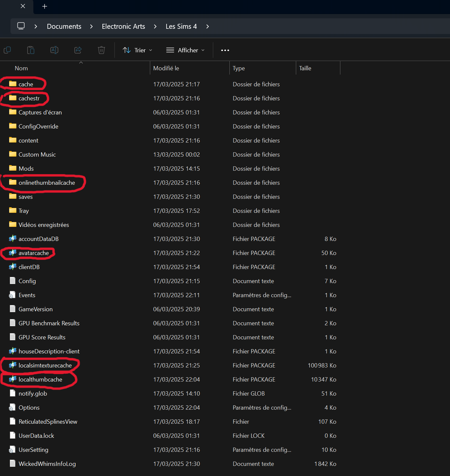Click the Fichier LOCK type cell
The height and width of the screenshot is (476, 450).
click(249, 436)
